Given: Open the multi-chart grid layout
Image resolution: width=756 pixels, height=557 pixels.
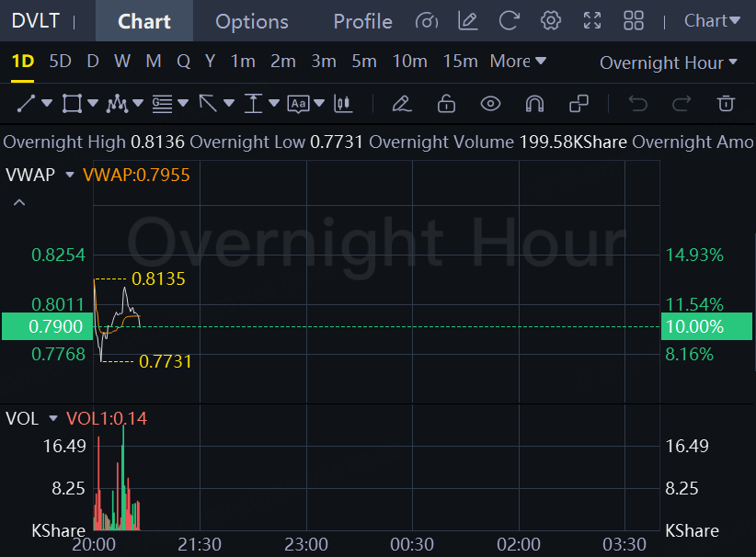Looking at the screenshot, I should (634, 21).
